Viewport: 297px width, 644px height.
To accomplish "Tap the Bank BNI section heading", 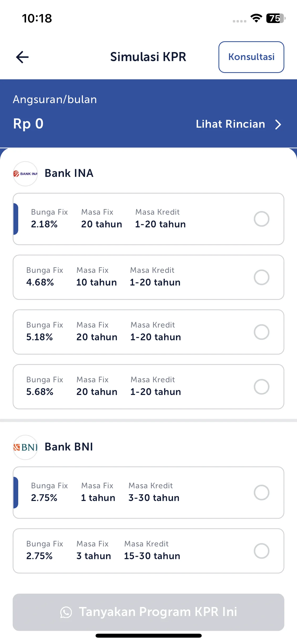I will tap(69, 447).
